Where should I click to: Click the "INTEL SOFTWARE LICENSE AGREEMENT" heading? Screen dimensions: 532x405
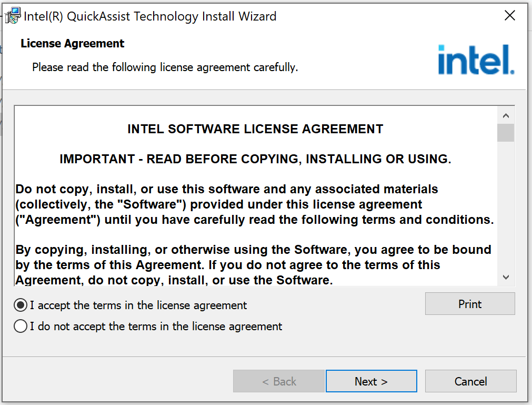click(x=255, y=129)
